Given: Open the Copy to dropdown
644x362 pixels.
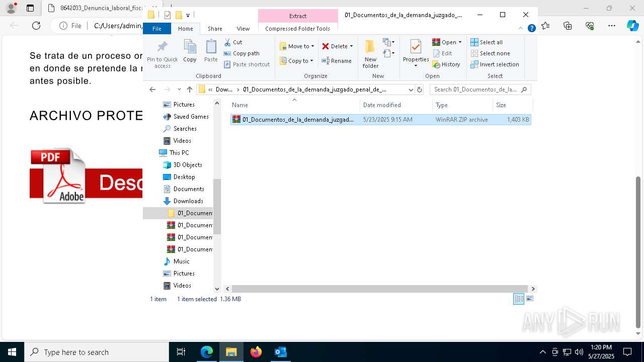Looking at the screenshot, I should pyautogui.click(x=297, y=61).
